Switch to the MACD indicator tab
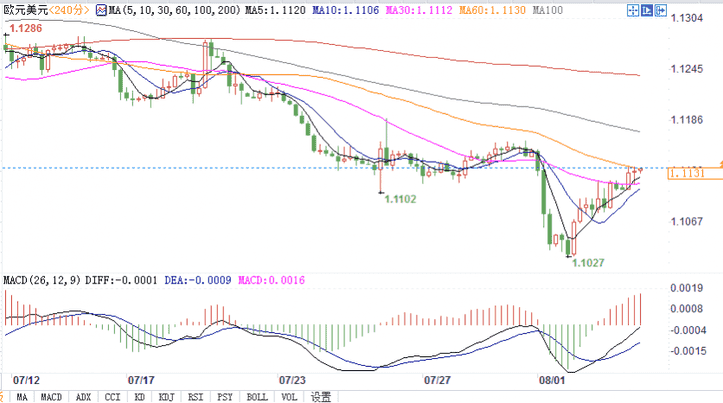Viewport: 723px width, 403px height. (51, 397)
